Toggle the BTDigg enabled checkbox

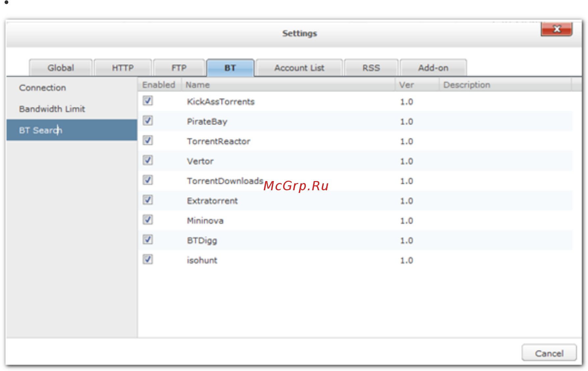tap(148, 239)
